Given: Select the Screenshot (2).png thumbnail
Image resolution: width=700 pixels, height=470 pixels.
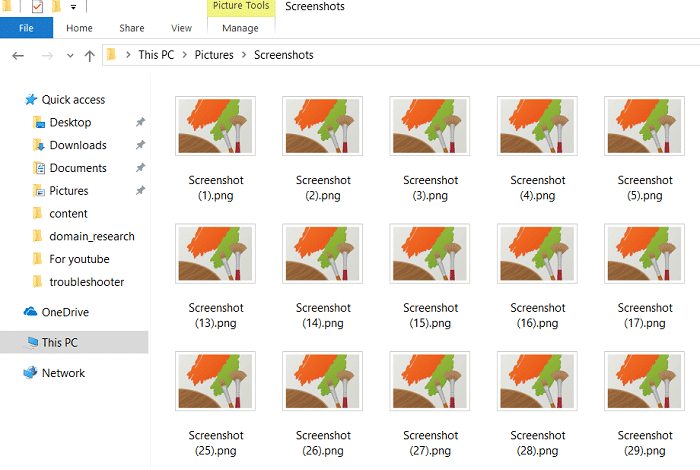Looking at the screenshot, I should 322,126.
